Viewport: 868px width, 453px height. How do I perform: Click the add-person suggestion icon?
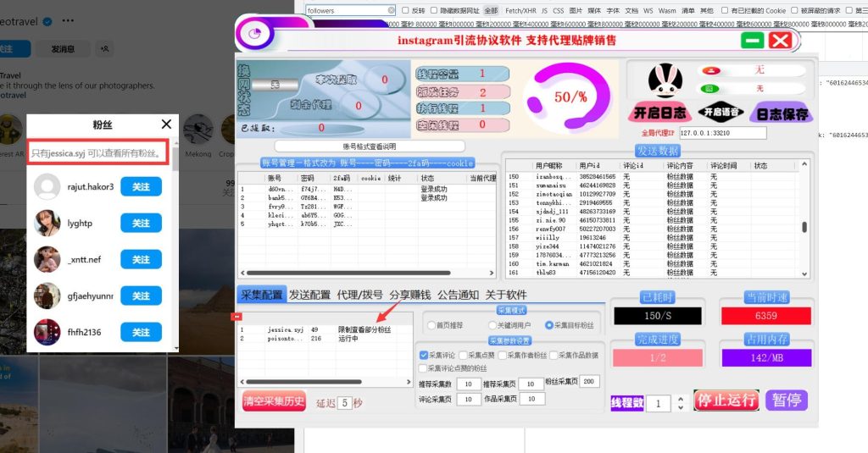pyautogui.click(x=104, y=49)
